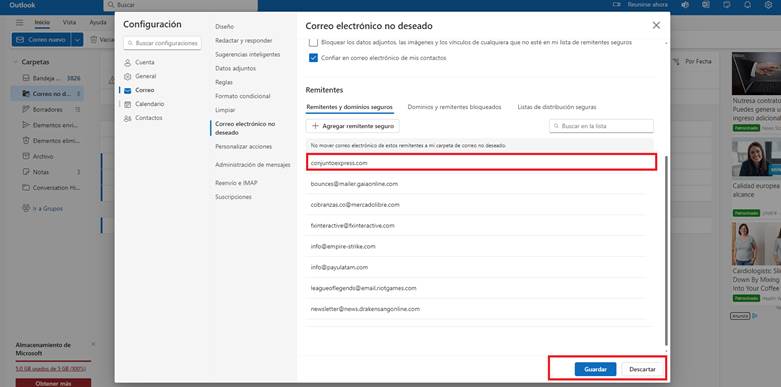Click Buscar configuraciones search field

pos(162,43)
